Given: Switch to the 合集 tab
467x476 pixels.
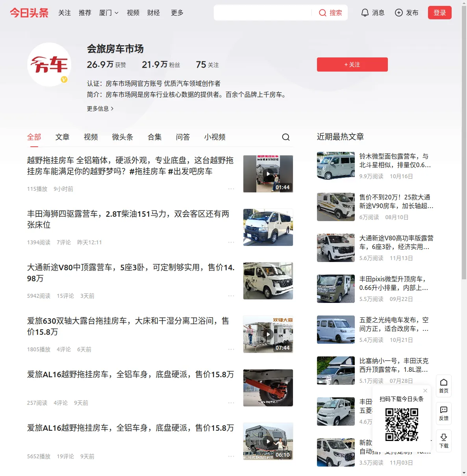Looking at the screenshot, I should pos(155,137).
